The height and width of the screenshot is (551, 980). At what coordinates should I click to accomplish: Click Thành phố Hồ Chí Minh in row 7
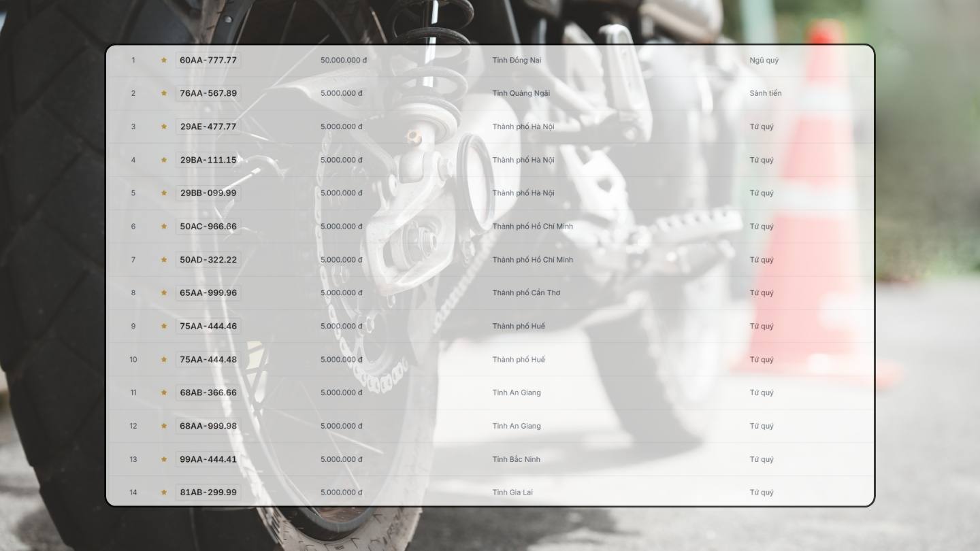(x=533, y=260)
